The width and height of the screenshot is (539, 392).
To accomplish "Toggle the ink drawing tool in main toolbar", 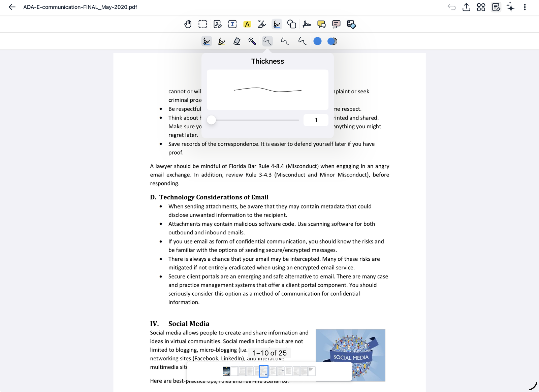I will [277, 24].
